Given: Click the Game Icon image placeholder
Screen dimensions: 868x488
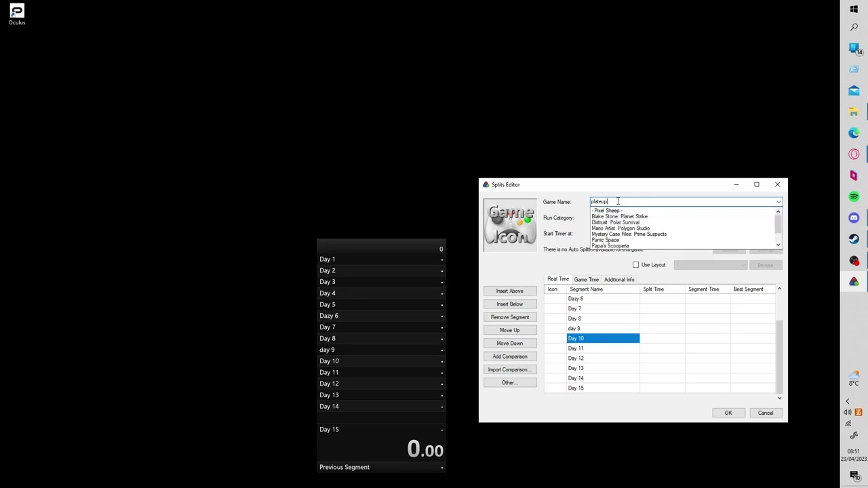Looking at the screenshot, I should click(510, 226).
